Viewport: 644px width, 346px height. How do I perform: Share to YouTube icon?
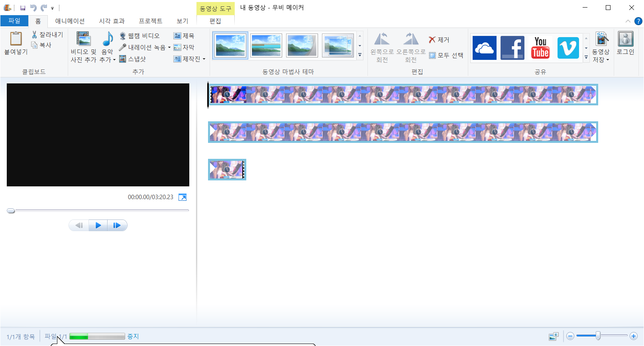(540, 48)
